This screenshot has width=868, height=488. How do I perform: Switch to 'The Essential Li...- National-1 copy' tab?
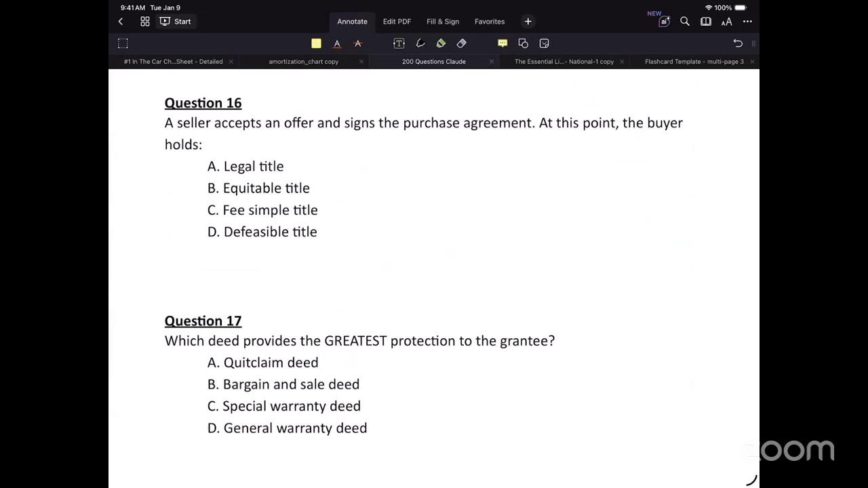(564, 62)
